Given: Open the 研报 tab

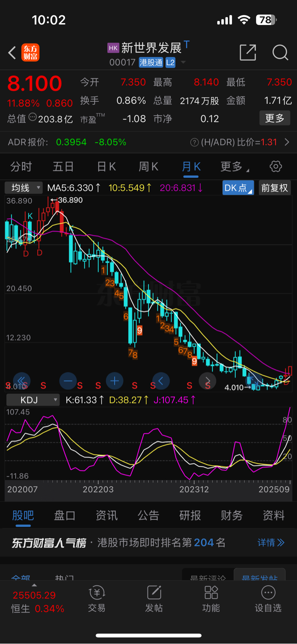Looking at the screenshot, I should pos(190,515).
